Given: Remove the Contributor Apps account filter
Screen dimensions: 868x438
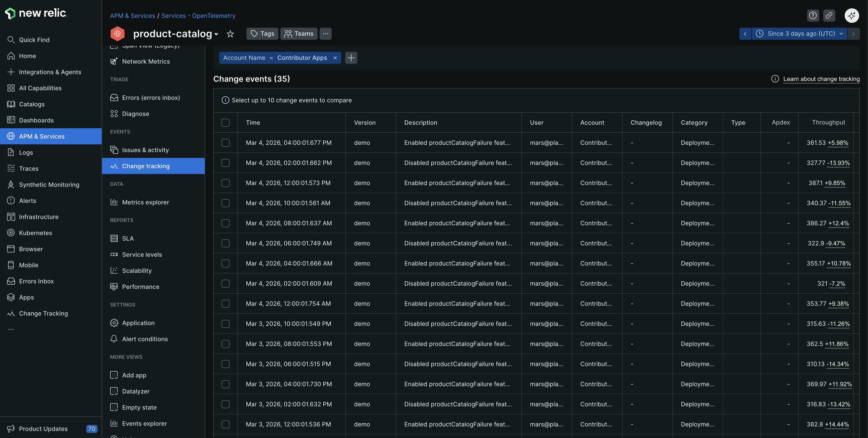Looking at the screenshot, I should point(335,58).
